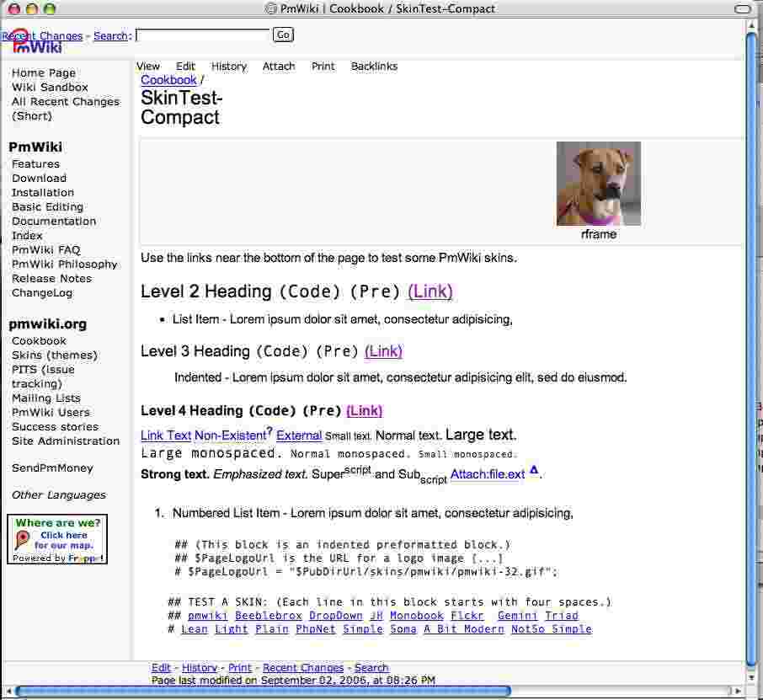Open the Attach:file.ext upload arrow icon
Screen dimensions: 763x700
point(534,470)
